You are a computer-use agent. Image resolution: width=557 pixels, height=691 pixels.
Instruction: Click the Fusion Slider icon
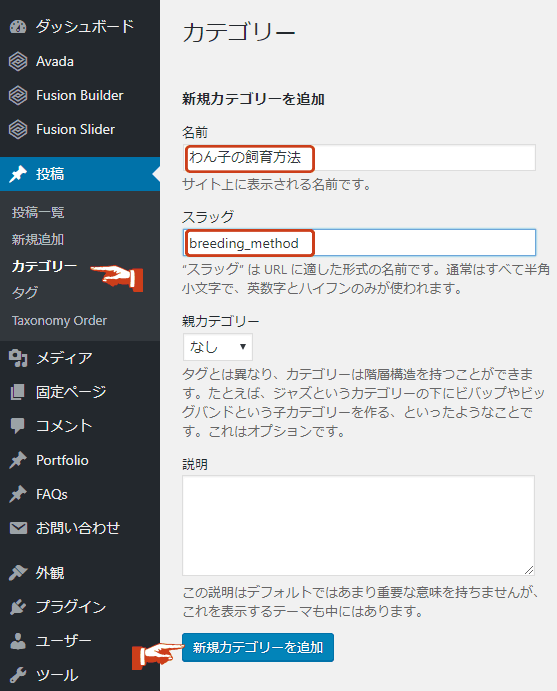tap(18, 129)
